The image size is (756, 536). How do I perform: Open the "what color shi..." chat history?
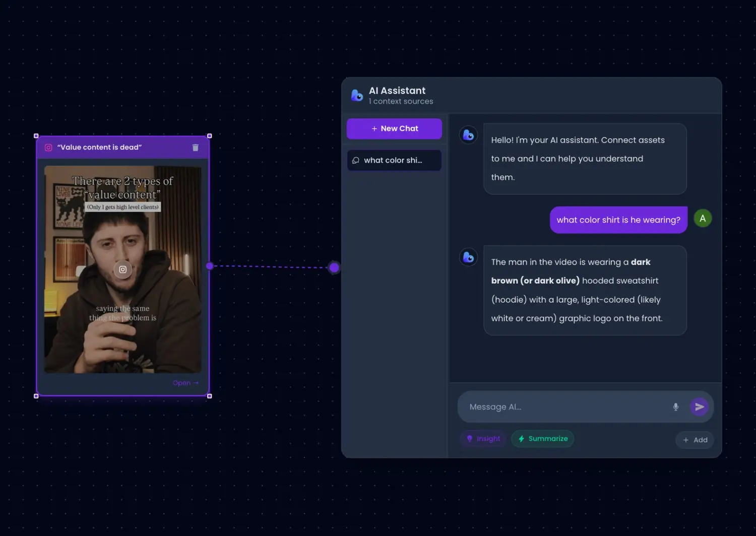point(394,160)
